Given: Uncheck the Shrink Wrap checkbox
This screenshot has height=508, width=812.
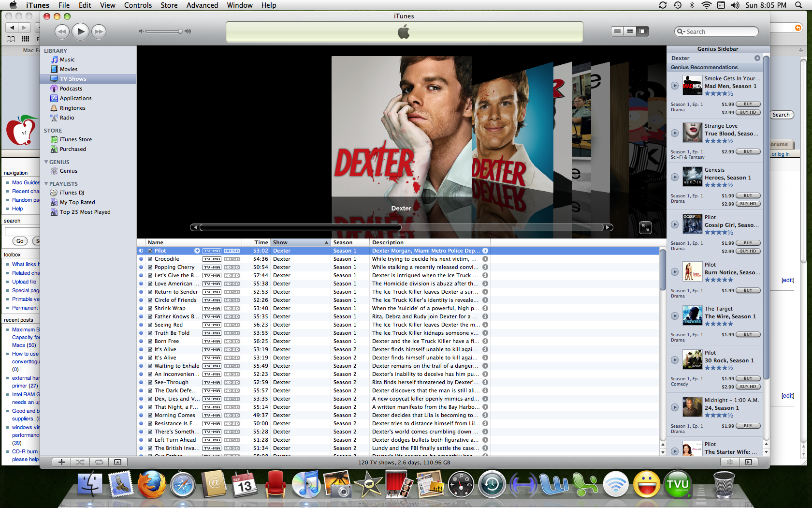Looking at the screenshot, I should point(150,308).
